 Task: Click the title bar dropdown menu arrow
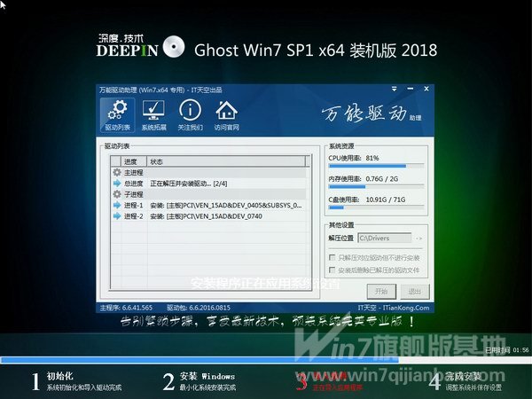click(x=394, y=89)
